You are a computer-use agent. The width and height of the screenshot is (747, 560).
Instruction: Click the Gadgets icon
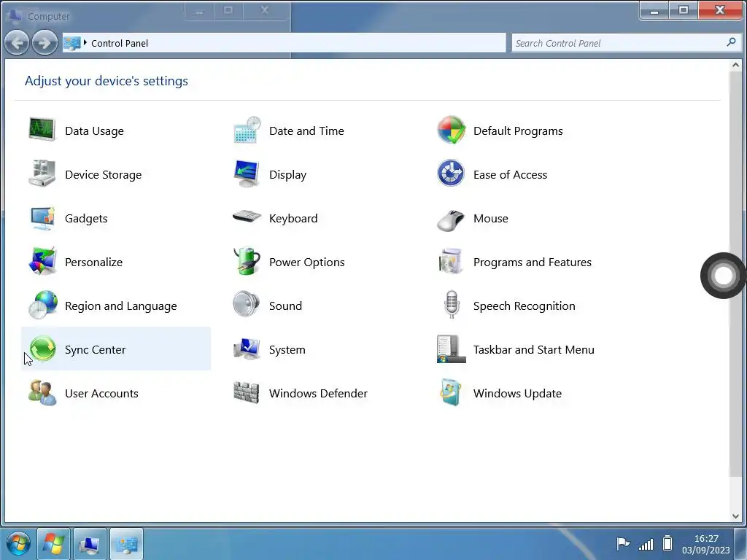click(x=42, y=218)
